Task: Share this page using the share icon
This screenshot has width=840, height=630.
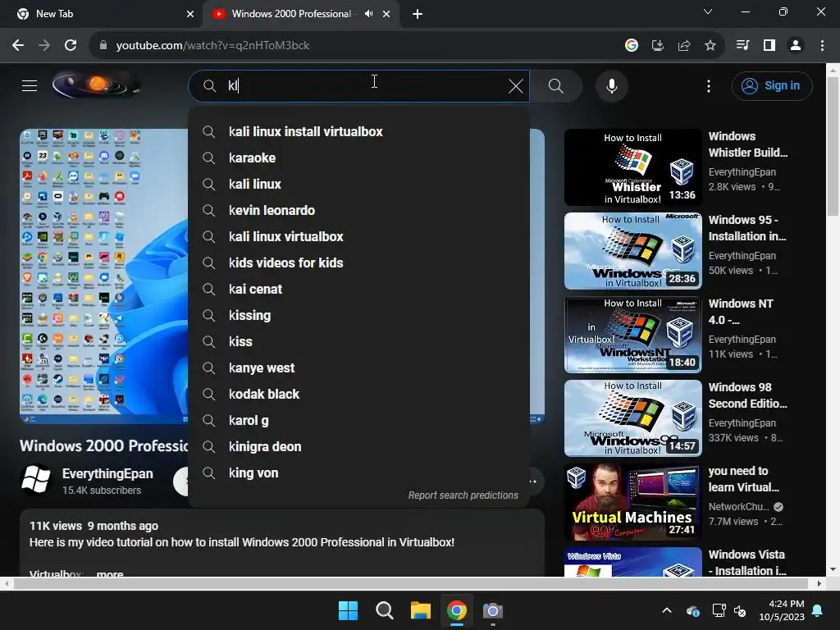Action: pos(684,46)
